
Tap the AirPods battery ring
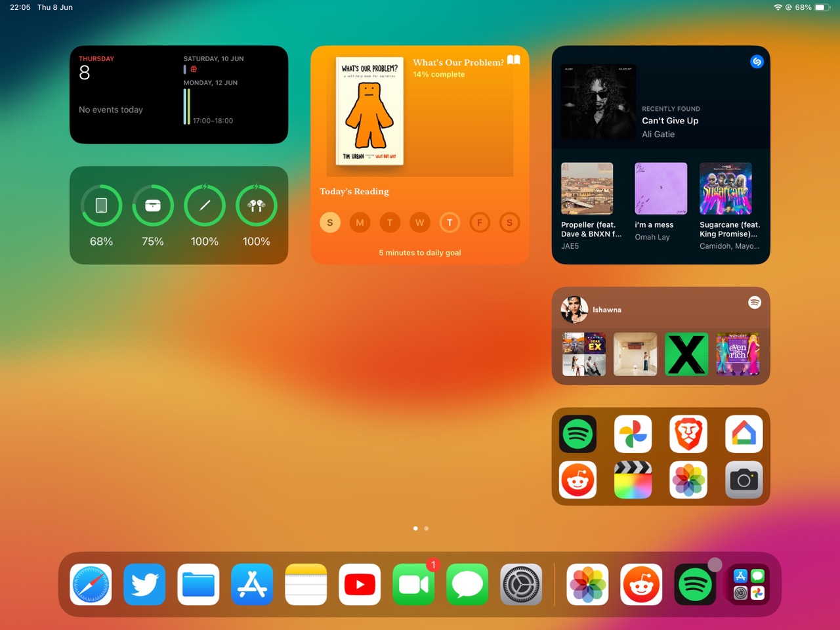257,205
